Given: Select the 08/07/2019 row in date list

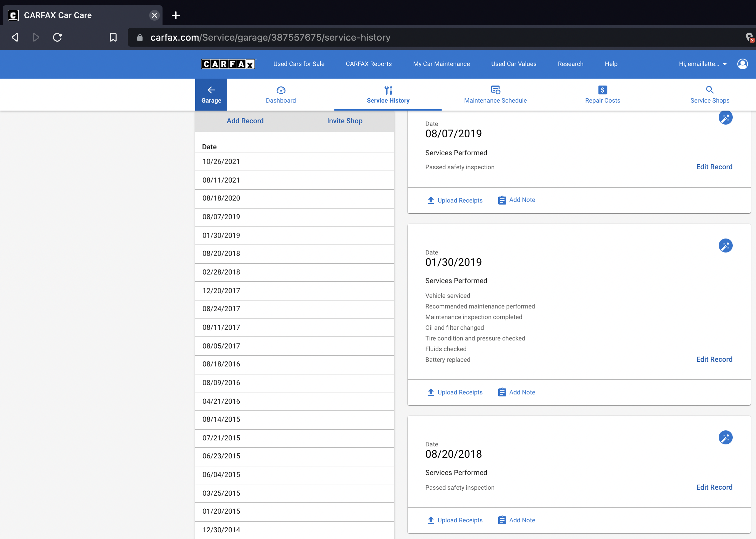Looking at the screenshot, I should pyautogui.click(x=295, y=217).
